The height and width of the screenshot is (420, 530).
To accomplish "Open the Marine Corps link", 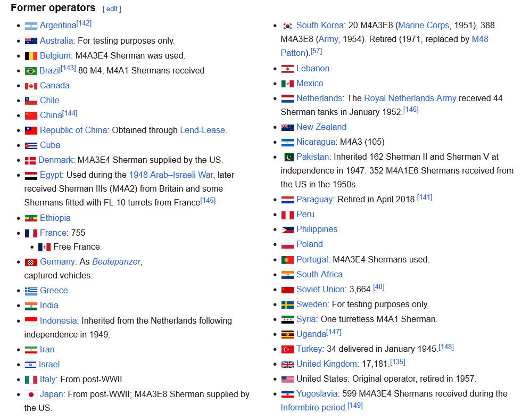I will pos(424,26).
